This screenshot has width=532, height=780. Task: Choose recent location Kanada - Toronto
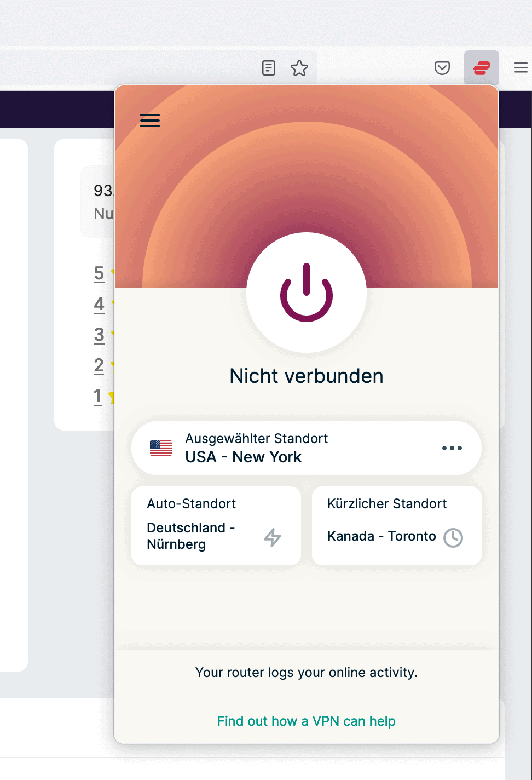(x=397, y=526)
